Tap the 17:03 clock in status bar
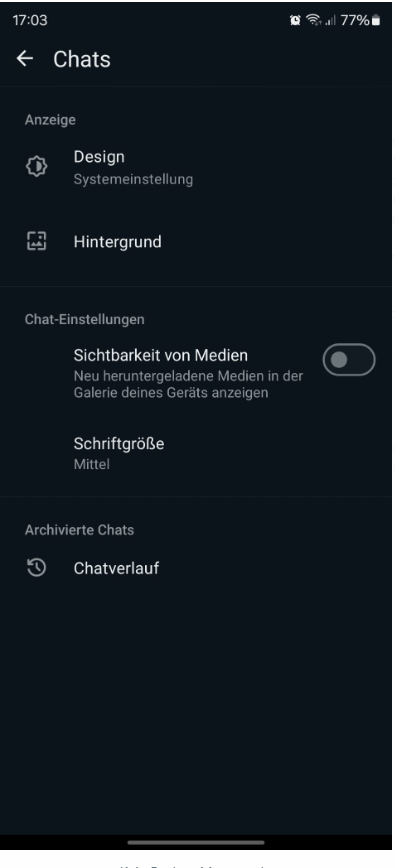This screenshot has height=868, width=395. (x=30, y=20)
